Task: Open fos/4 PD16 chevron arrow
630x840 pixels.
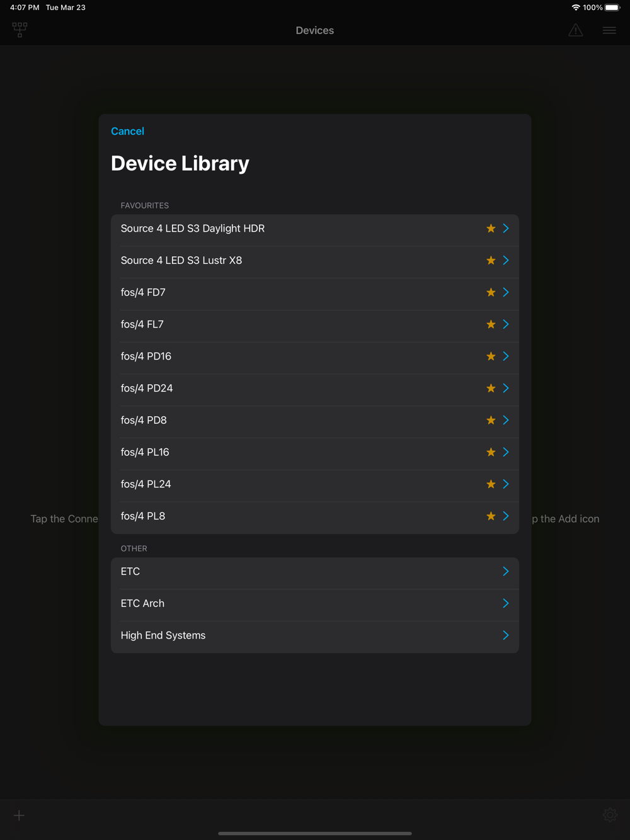Action: 506,356
